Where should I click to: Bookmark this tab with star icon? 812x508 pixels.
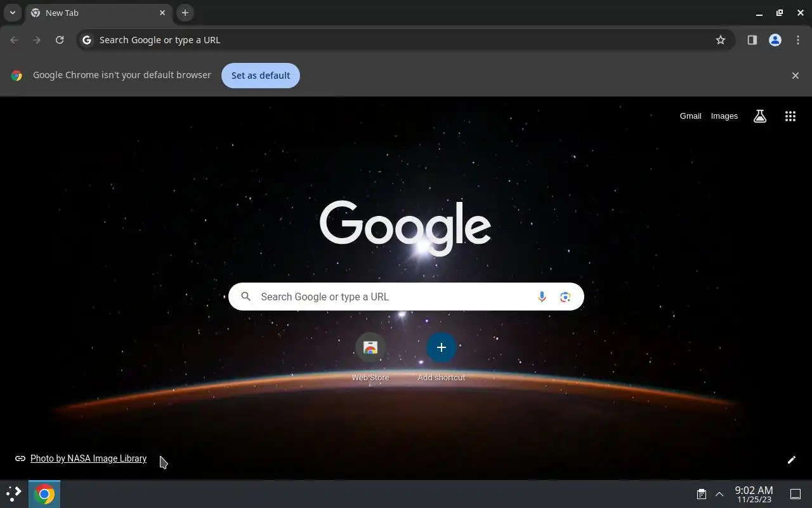point(721,40)
